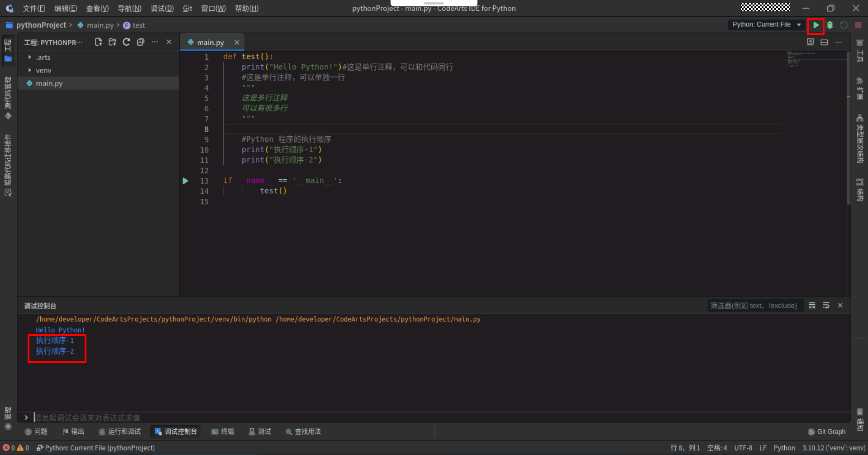Refresh the project explorer
Viewport: 868px width, 455px height.
tap(126, 42)
